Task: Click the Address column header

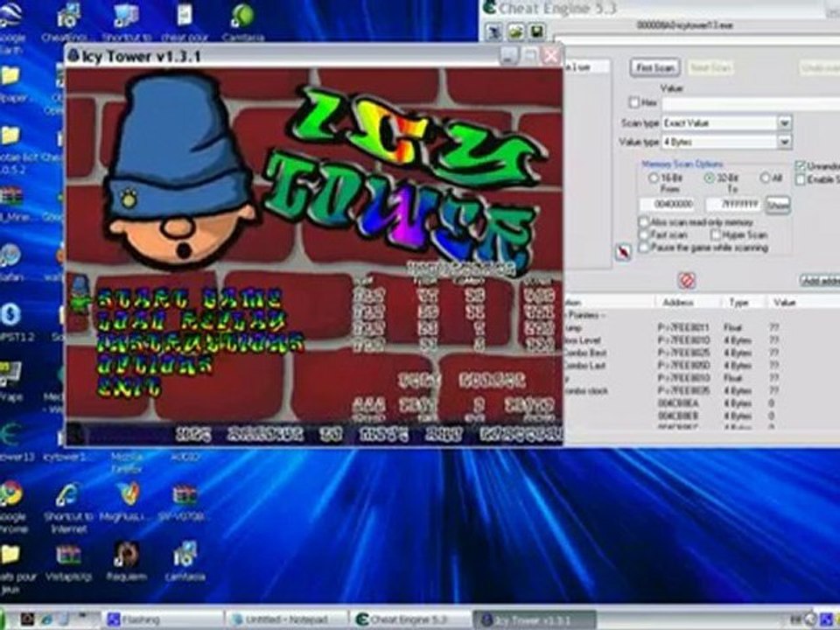Action: click(688, 302)
